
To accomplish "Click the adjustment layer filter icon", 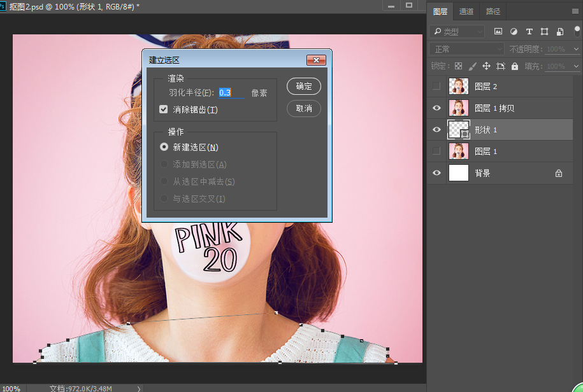I will click(x=514, y=32).
